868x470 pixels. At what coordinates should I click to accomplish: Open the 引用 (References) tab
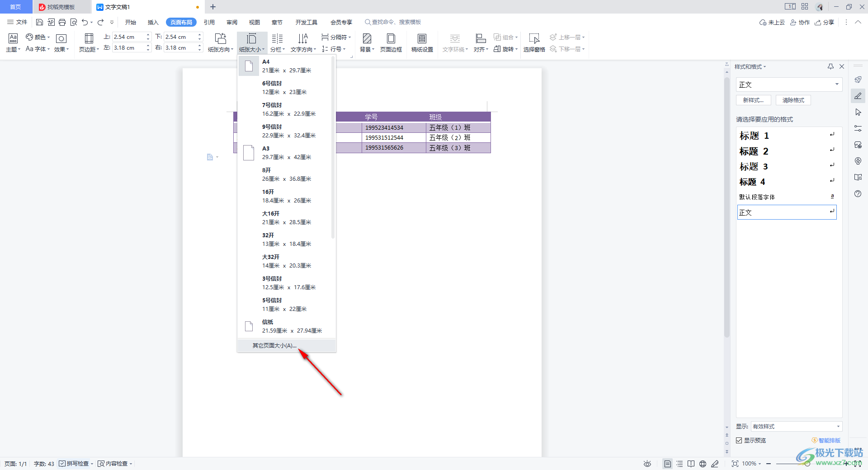[209, 22]
